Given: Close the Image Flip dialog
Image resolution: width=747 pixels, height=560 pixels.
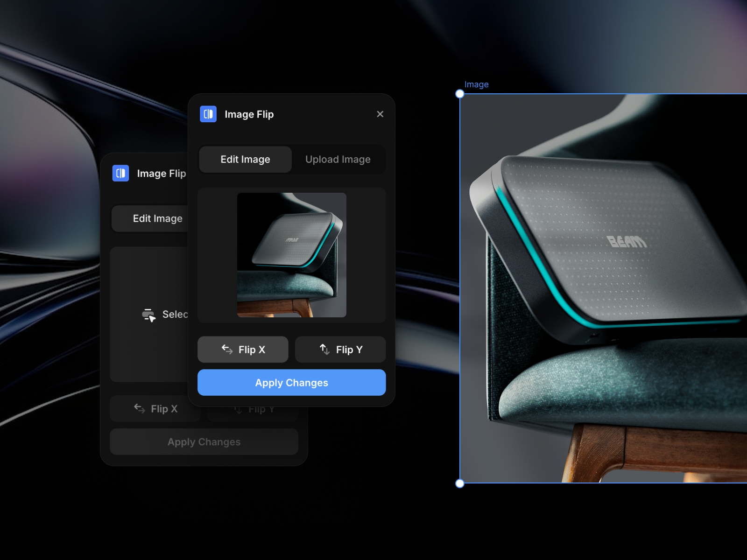Looking at the screenshot, I should 380,114.
